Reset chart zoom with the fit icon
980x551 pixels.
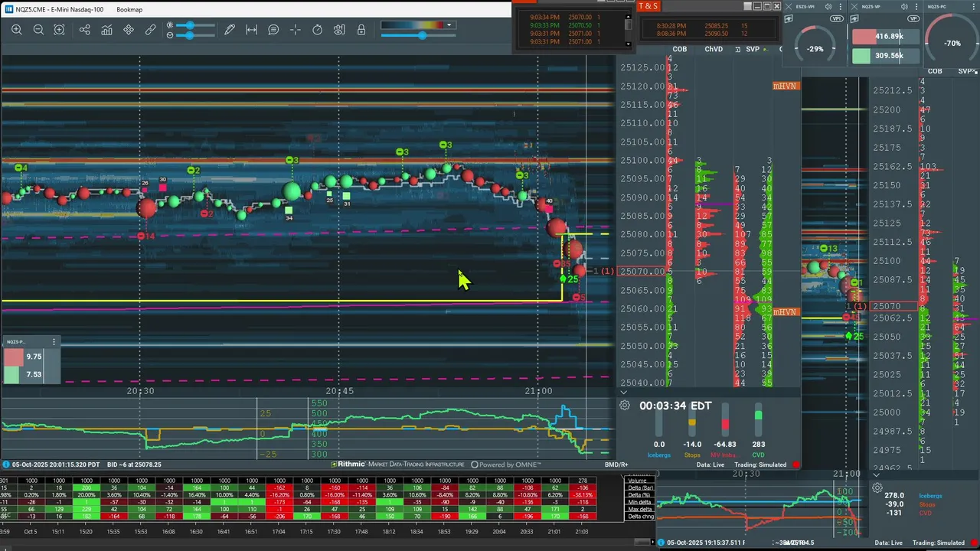(59, 30)
